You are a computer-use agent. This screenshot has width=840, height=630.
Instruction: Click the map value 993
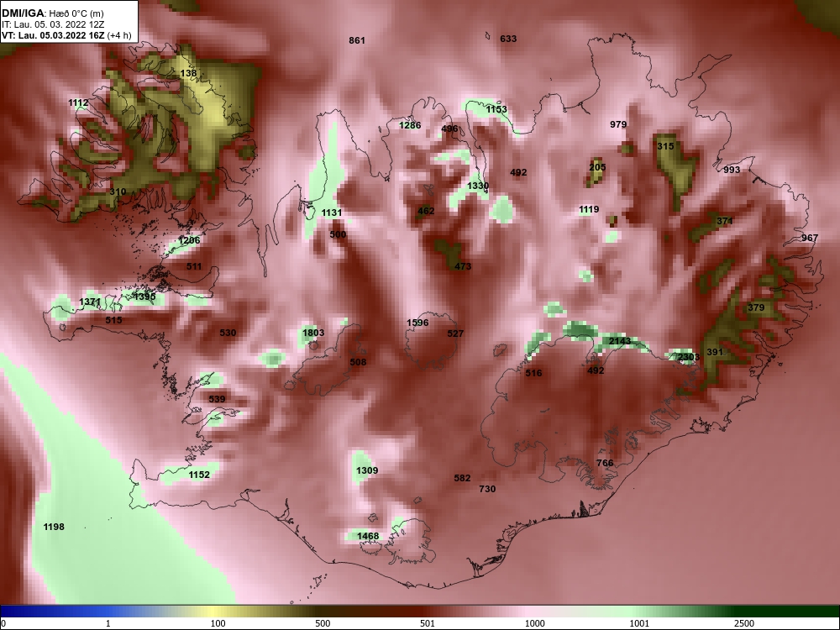pyautogui.click(x=732, y=170)
